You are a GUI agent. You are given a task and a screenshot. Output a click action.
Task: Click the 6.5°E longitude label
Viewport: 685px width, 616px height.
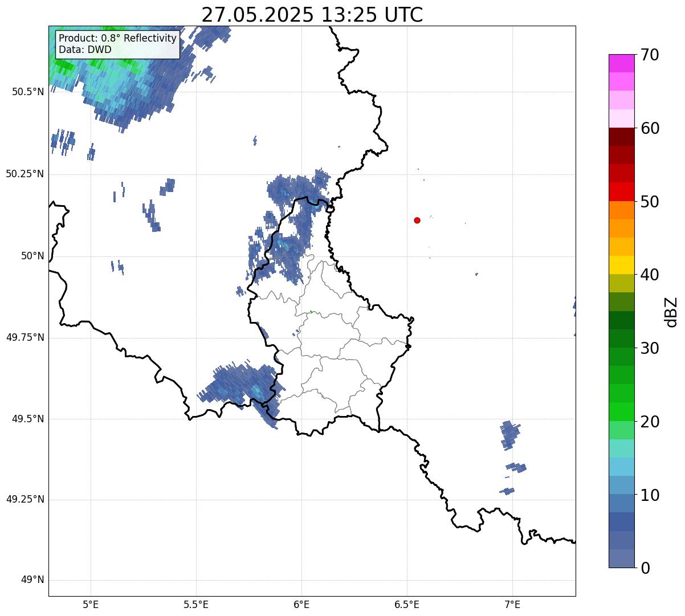407,605
